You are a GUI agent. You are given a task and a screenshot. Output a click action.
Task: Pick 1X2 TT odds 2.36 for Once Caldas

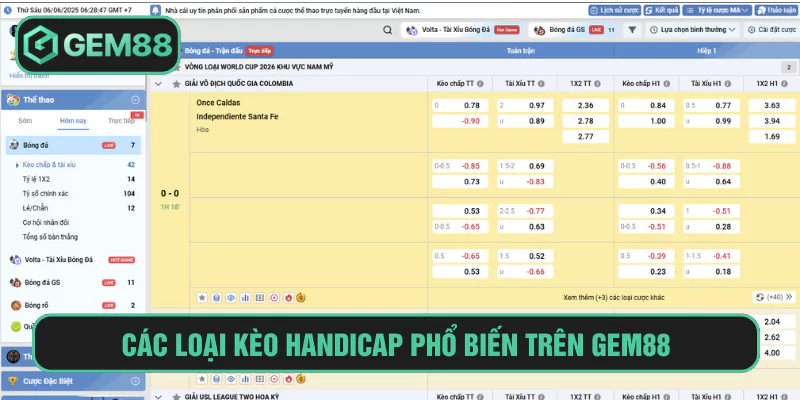tap(586, 106)
